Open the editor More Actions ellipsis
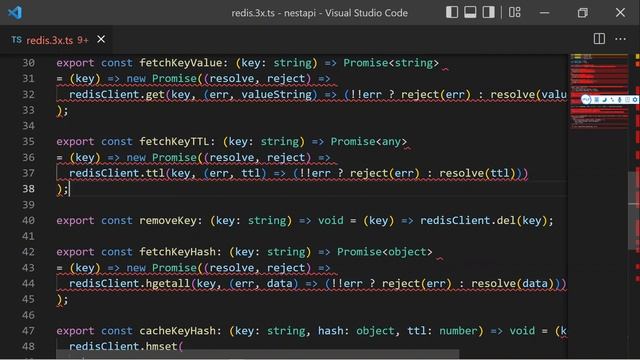The height and width of the screenshot is (360, 640). [x=620, y=39]
